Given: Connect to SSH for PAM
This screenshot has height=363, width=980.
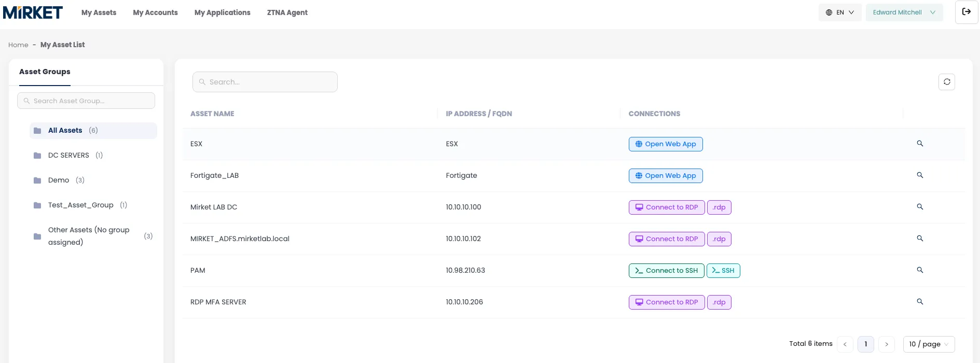Looking at the screenshot, I should (667, 271).
